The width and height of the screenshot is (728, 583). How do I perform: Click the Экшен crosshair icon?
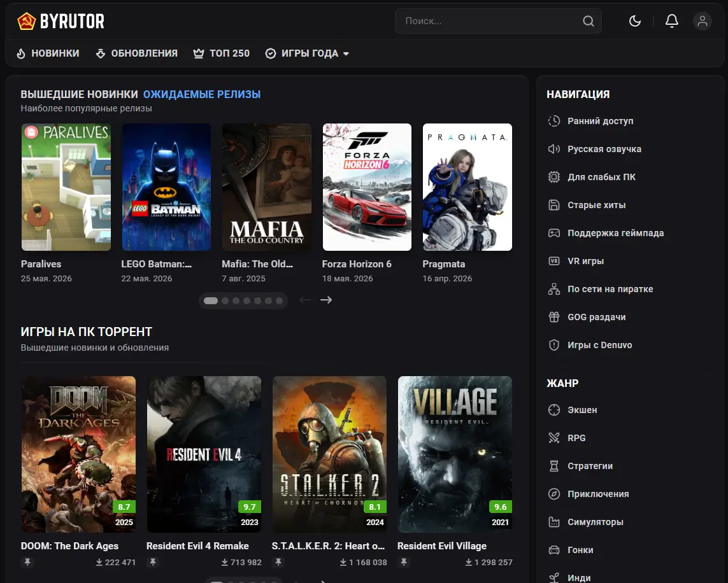click(x=554, y=410)
